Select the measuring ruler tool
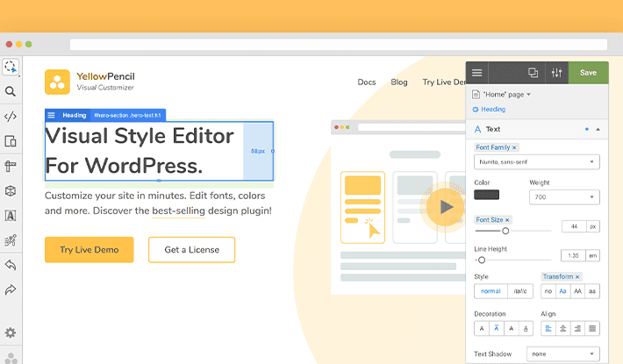The height and width of the screenshot is (364, 623). (11, 166)
